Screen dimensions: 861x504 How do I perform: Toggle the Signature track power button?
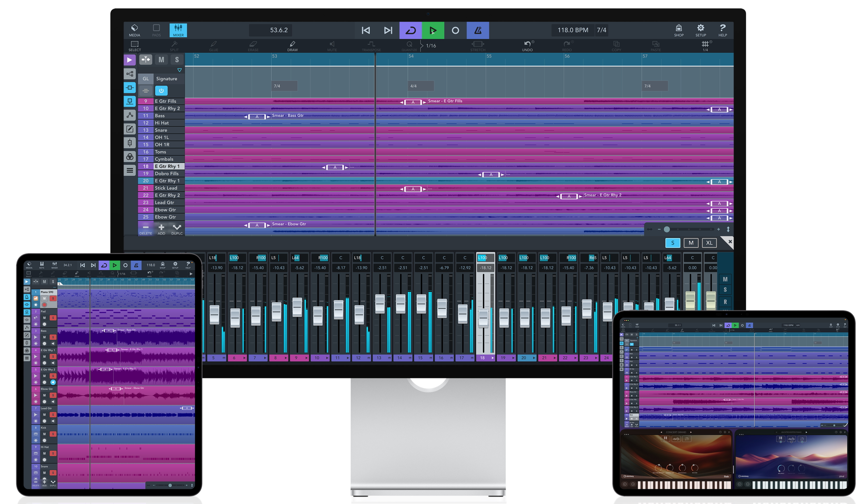point(161,91)
